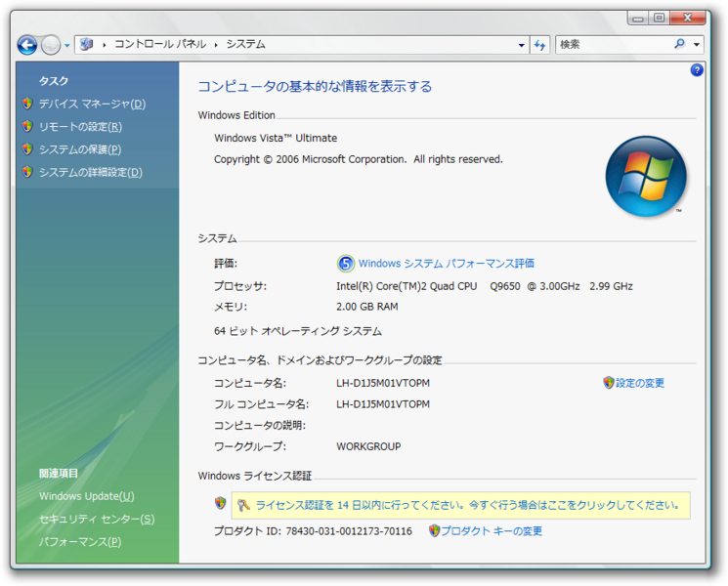728x586 pixels.
Task: Click the shield icon beside 設定の変更
Action: [x=608, y=383]
